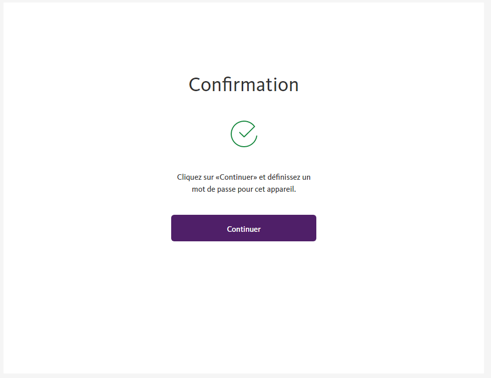Click blank space between title and checkmark icon
This screenshot has height=378, width=491.
[x=244, y=107]
